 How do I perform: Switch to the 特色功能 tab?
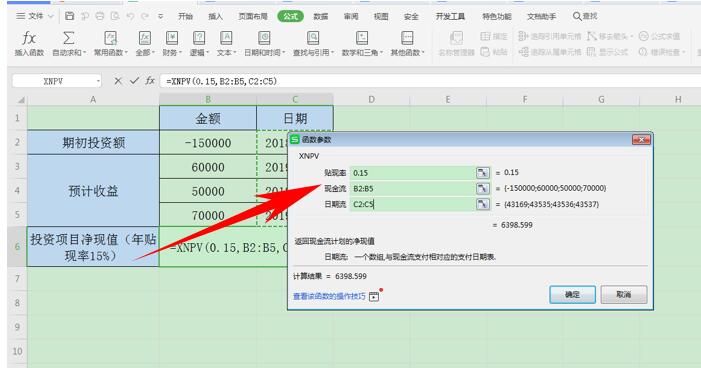click(x=496, y=16)
